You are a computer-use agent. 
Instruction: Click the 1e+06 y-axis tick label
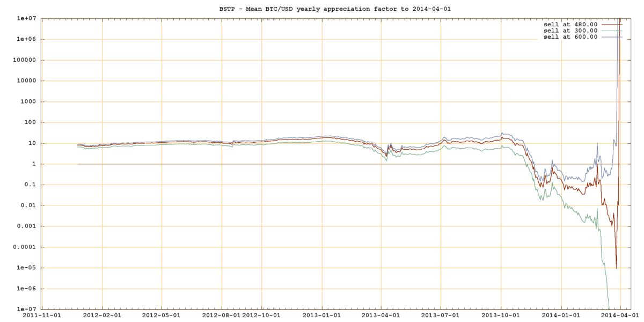click(26, 39)
